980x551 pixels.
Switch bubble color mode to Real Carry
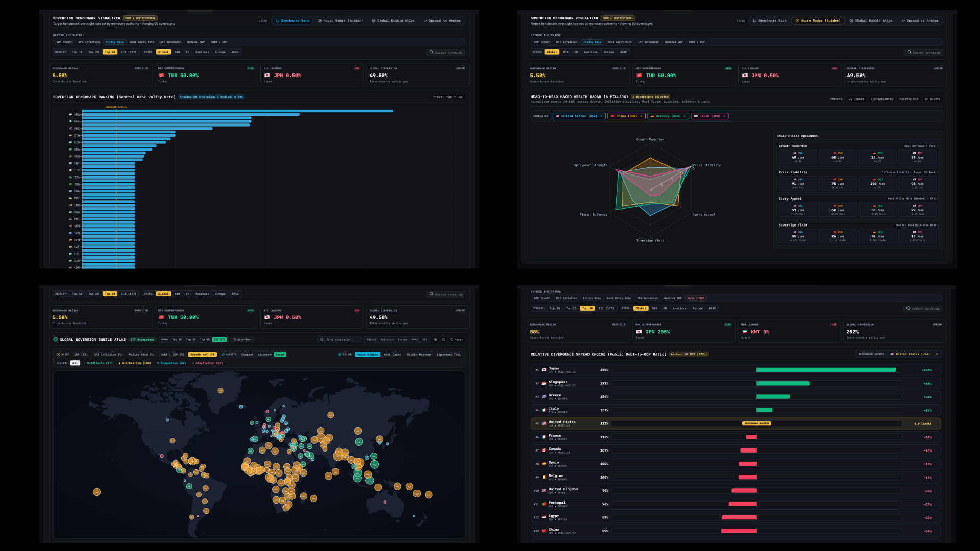[x=393, y=355]
